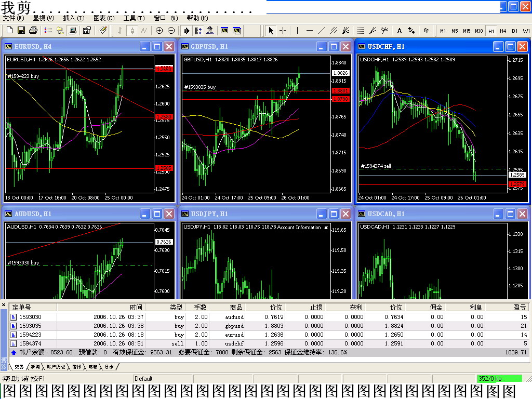532x399 pixels.
Task: Sort orders by 商品 column header
Action: point(228,308)
